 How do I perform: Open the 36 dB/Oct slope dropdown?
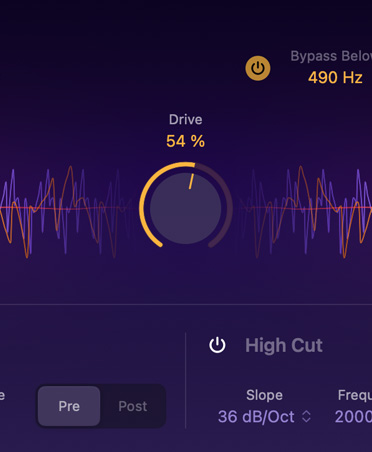coord(264,417)
